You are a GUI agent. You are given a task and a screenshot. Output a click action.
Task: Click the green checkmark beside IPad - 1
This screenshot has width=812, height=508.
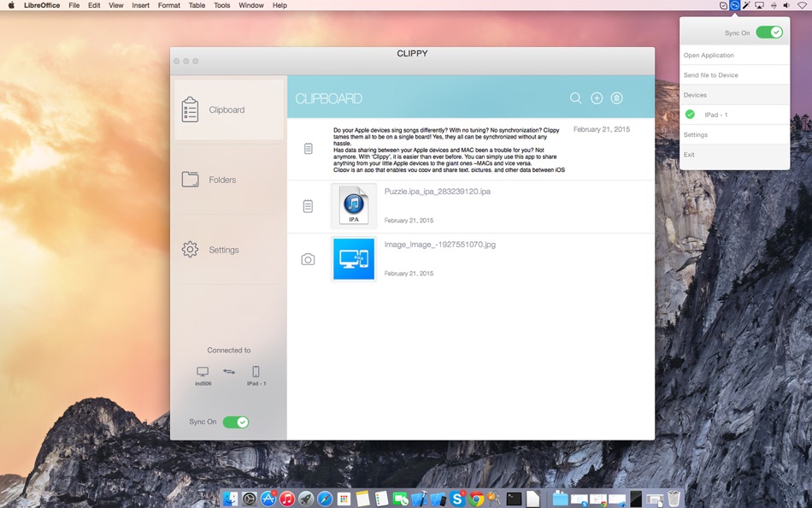(690, 115)
